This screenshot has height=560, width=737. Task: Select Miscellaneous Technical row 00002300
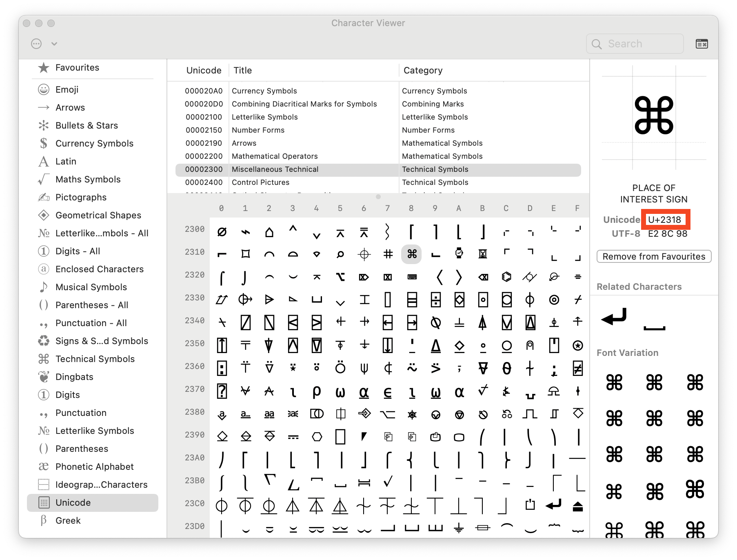pyautogui.click(x=378, y=169)
